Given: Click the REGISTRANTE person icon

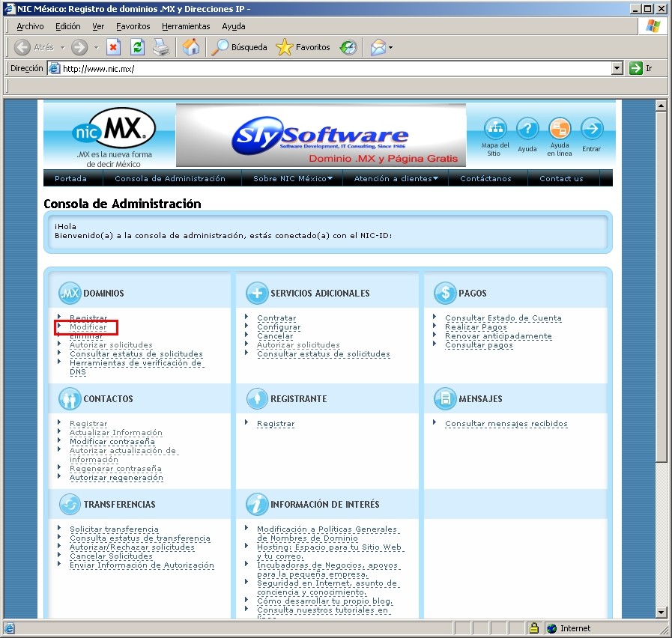Looking at the screenshot, I should click(x=257, y=398).
